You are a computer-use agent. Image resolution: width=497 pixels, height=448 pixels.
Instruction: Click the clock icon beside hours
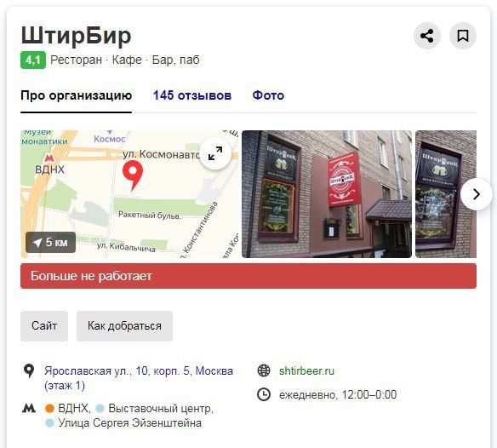point(264,394)
